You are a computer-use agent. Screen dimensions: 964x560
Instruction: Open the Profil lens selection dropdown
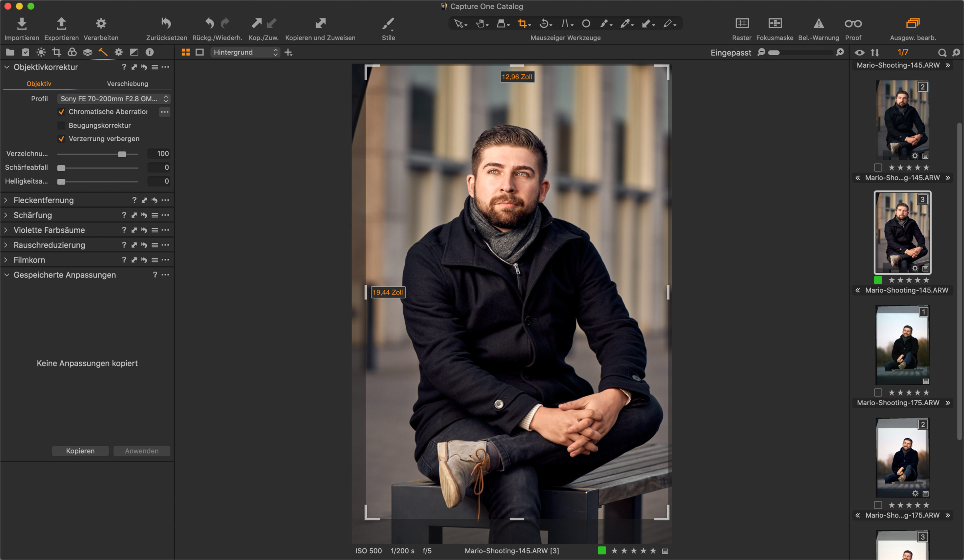coord(114,98)
